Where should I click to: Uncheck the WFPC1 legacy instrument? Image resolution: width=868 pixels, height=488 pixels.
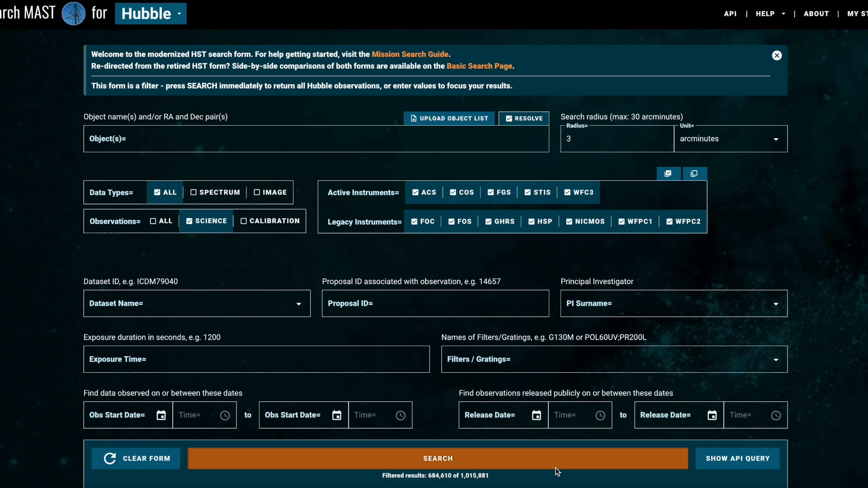635,221
